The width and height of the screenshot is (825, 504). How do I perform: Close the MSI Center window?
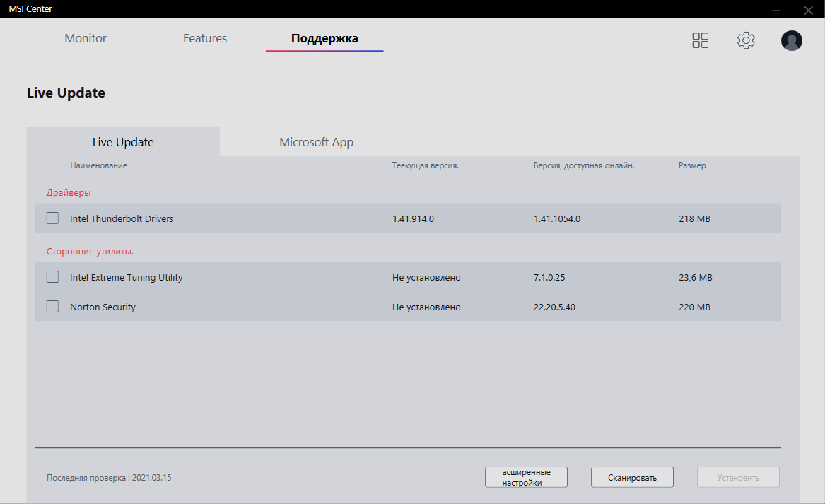(808, 10)
